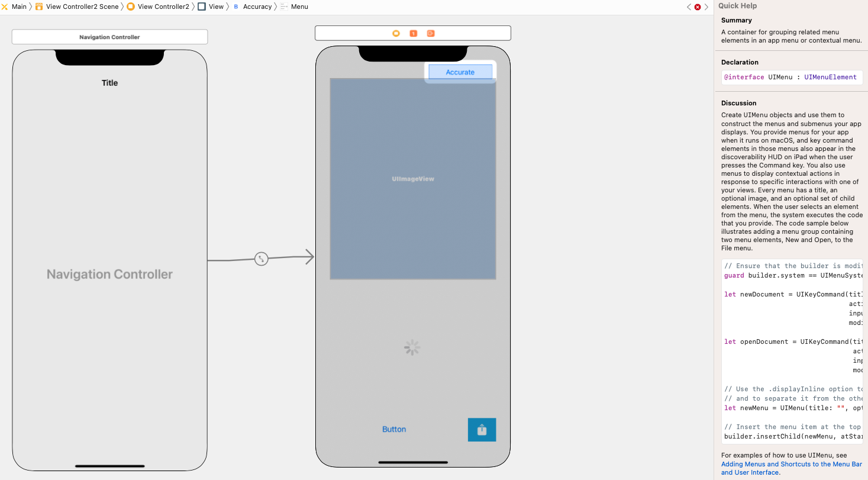Select the Title navigation bar item
Viewport: 868px width, 480px height.
(110, 83)
